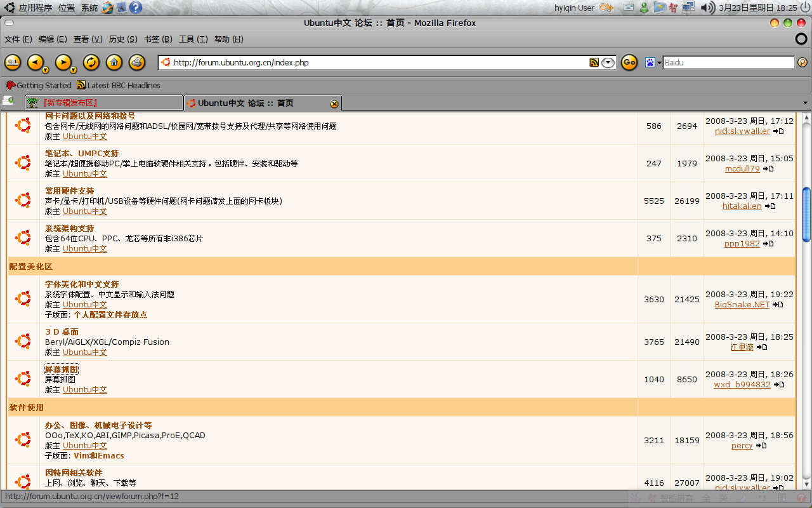812x508 pixels.
Task: Open the 文件 (F) menu
Action: pos(18,39)
